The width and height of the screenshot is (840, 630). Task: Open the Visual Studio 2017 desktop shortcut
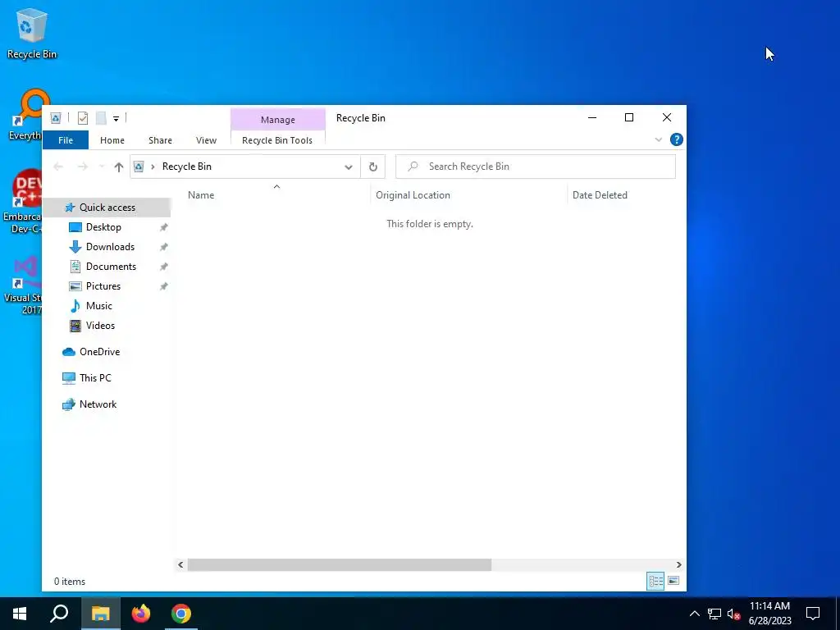(22, 285)
